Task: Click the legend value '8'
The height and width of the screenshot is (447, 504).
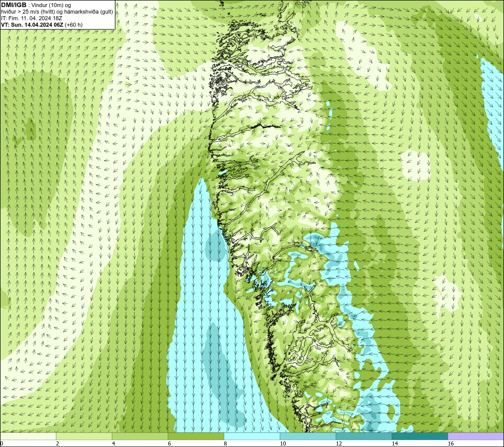Action: (x=225, y=444)
